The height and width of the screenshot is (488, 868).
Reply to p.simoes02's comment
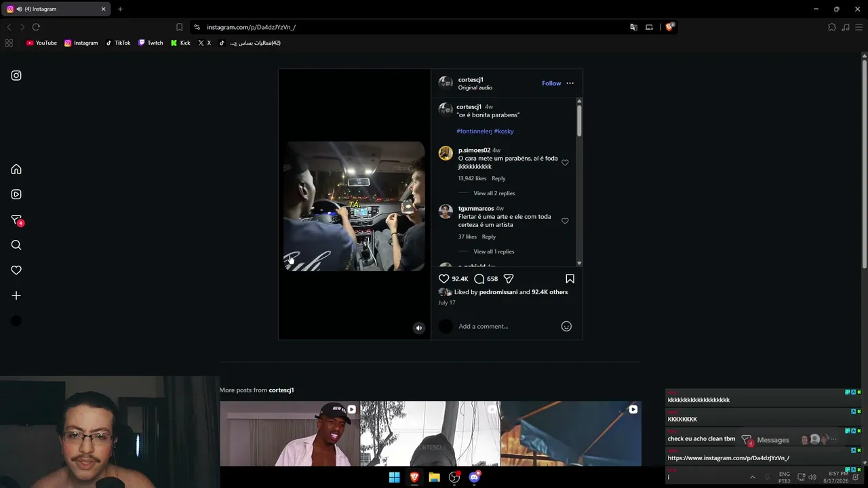(498, 179)
